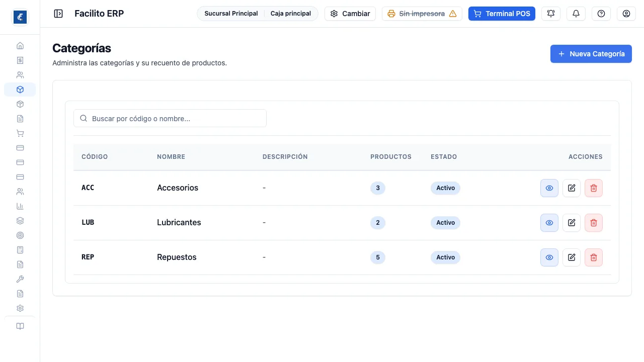Screen dimensions: 644x362
Task: Open the wrench tools icon in the sidebar
Action: click(20, 279)
